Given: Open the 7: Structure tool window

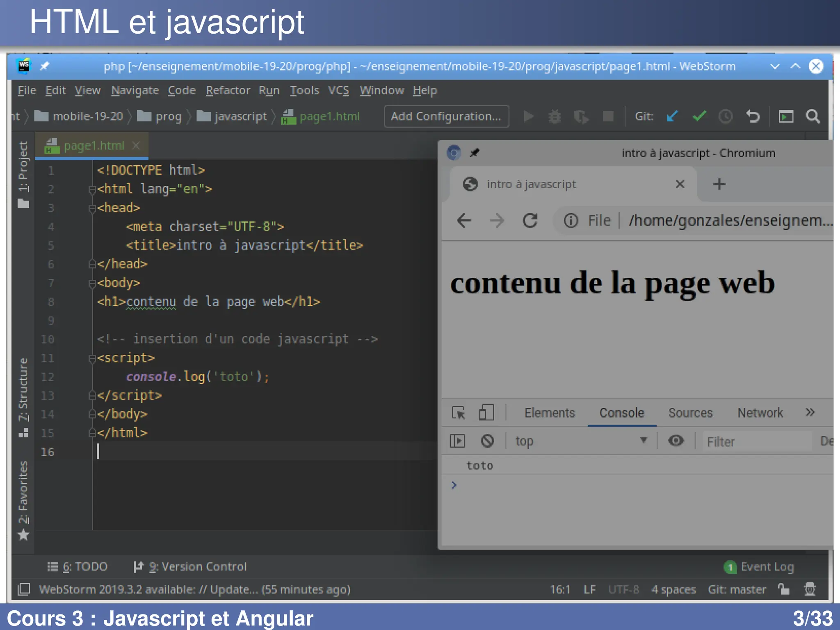Looking at the screenshot, I should (x=23, y=397).
